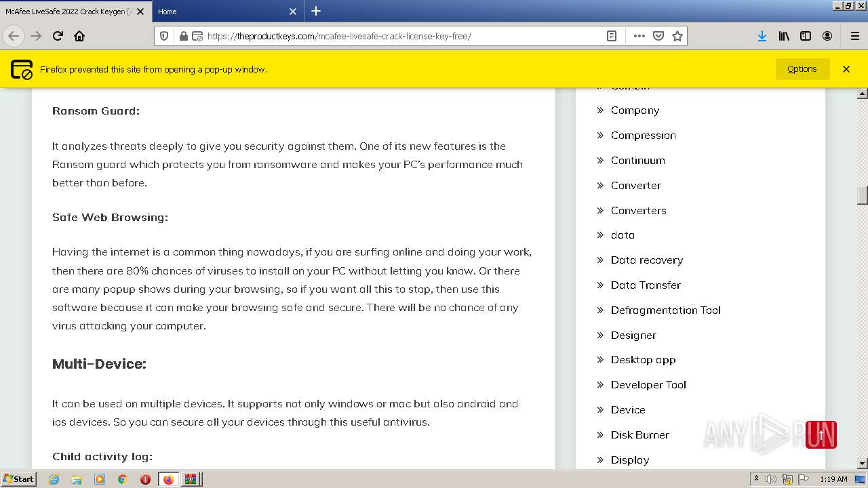Select the McAfee LiveSafe 2022 Crack tab
Image resolution: width=868 pixels, height=488 pixels.
click(x=76, y=12)
